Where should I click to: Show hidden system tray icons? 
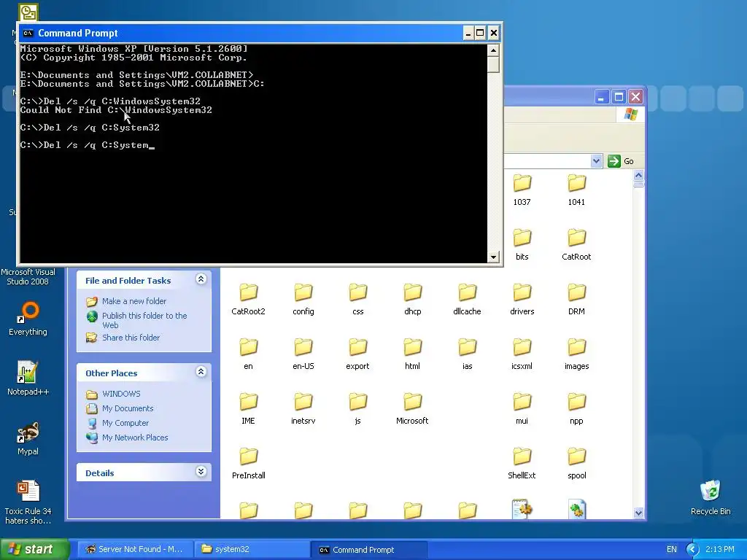(692, 550)
